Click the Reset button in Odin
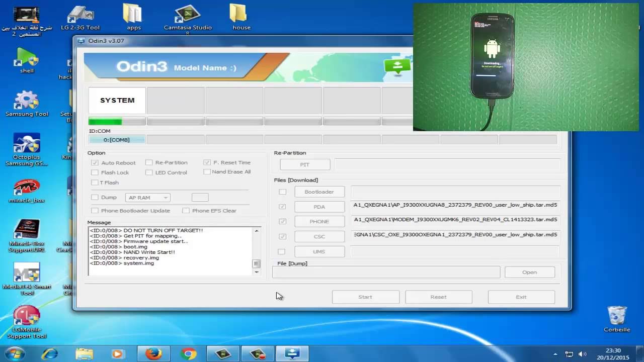The height and width of the screenshot is (362, 644). (x=438, y=297)
